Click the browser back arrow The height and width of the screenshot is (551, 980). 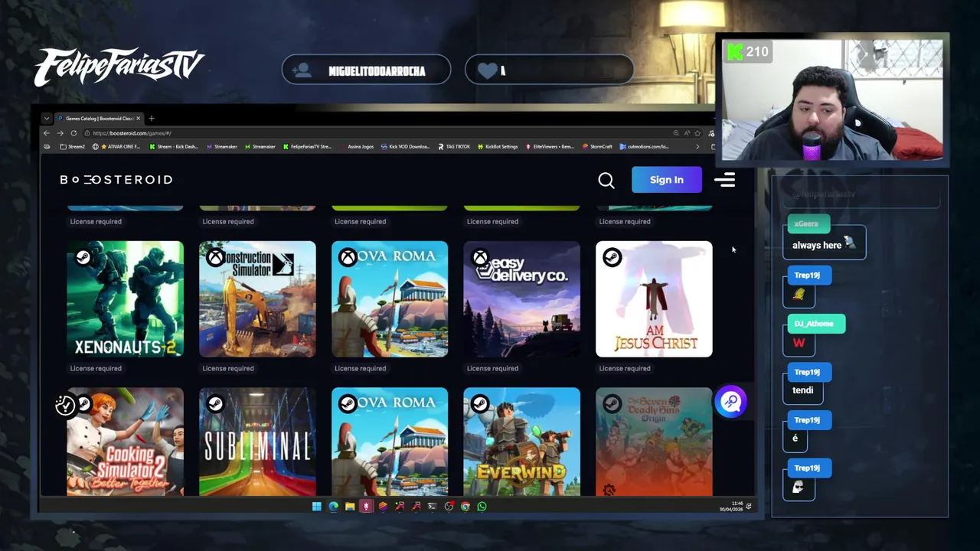tap(47, 133)
